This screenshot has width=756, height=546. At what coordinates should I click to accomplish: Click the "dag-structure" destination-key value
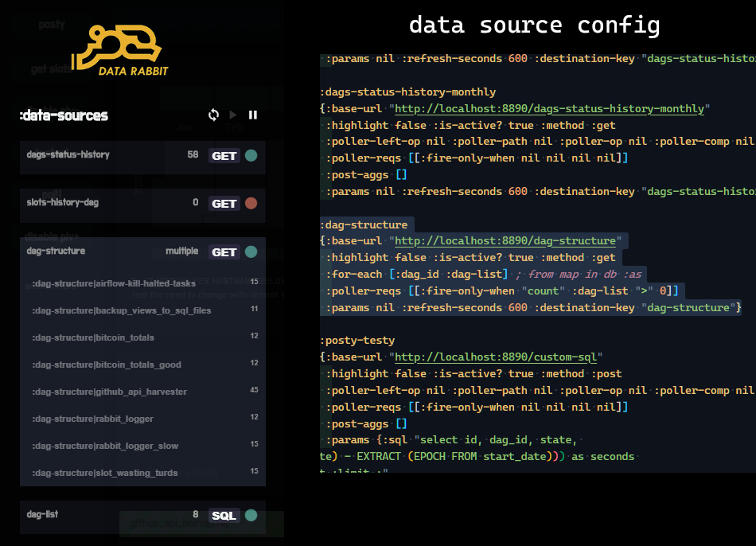click(688, 308)
